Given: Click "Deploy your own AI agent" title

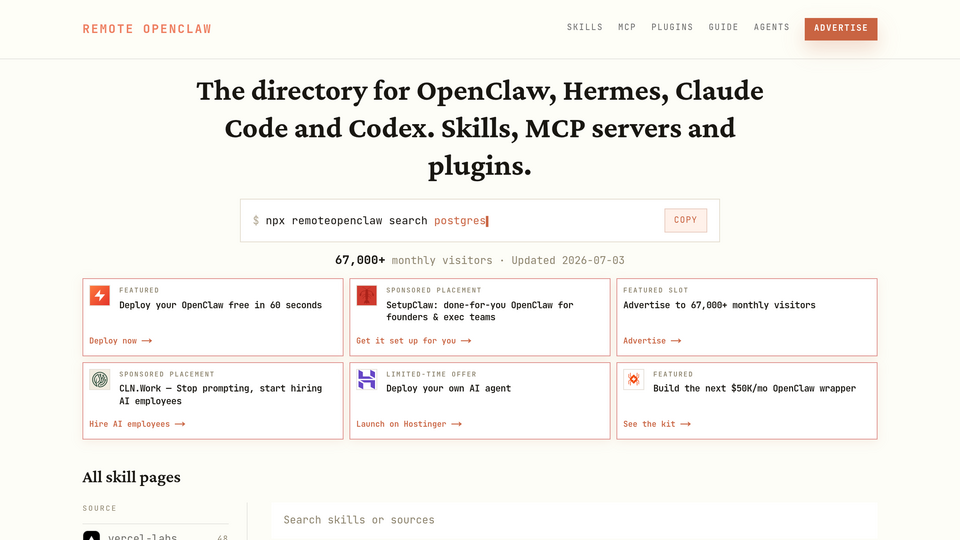Looking at the screenshot, I should [448, 388].
